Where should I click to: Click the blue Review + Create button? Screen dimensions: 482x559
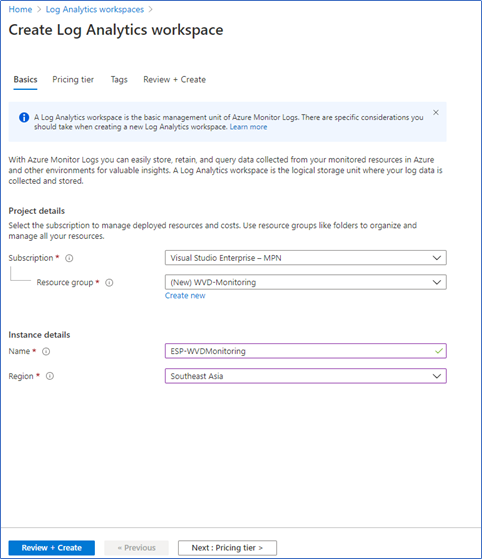coord(52,548)
